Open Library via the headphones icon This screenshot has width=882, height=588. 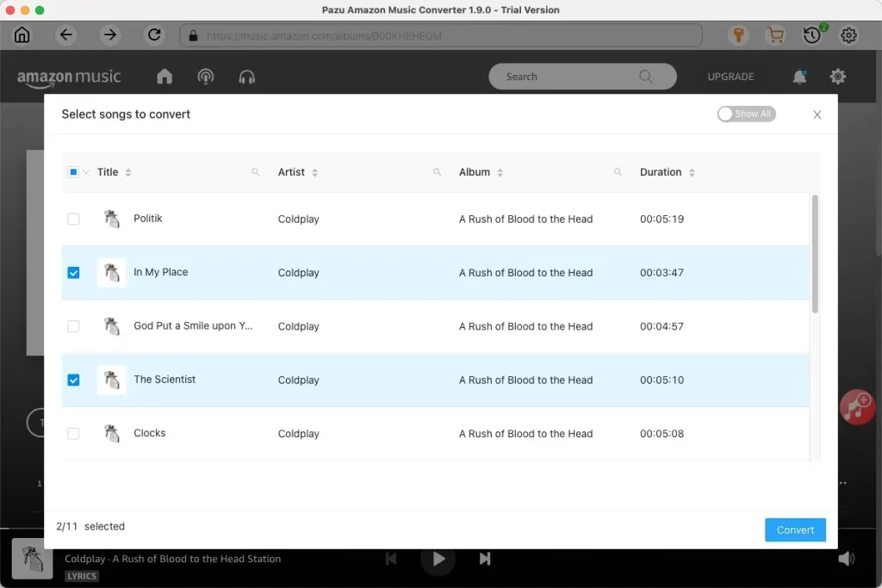(246, 77)
